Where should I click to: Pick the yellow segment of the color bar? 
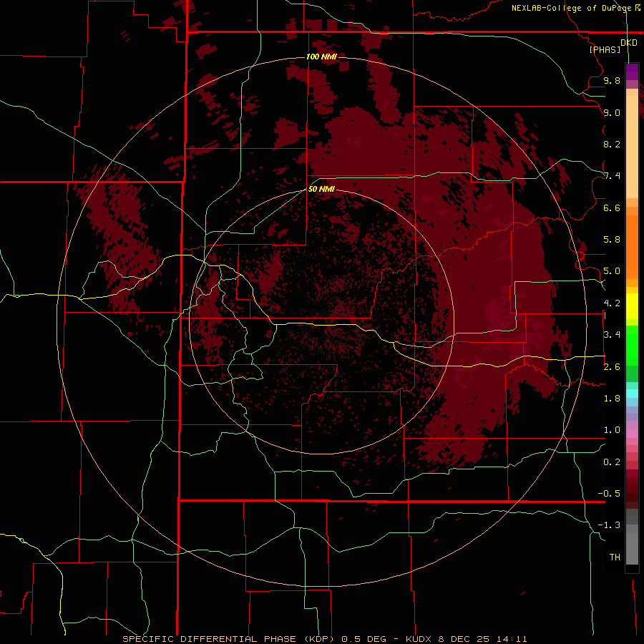[x=632, y=306]
